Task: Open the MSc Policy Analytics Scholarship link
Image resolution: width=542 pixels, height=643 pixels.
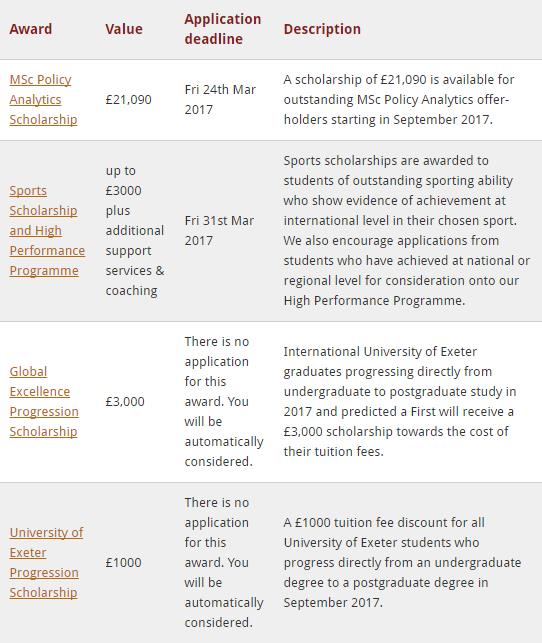Action: tap(43, 100)
